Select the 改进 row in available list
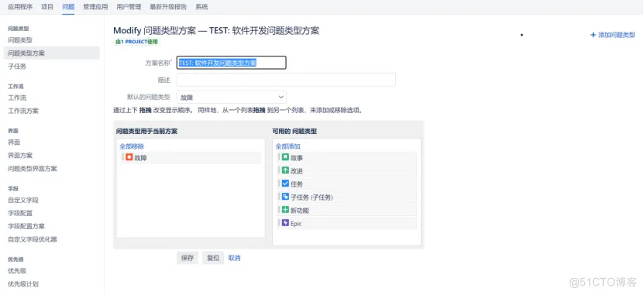 346,170
